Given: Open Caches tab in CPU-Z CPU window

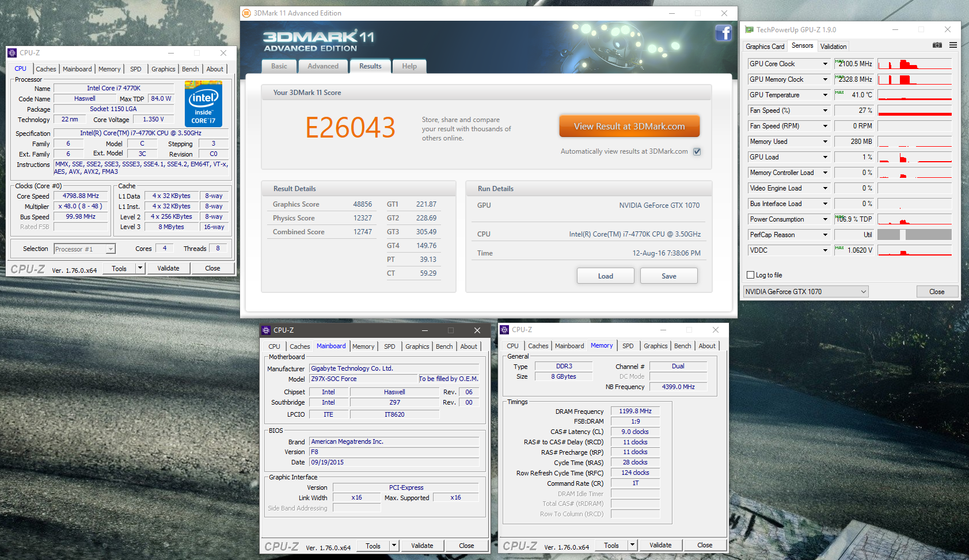Looking at the screenshot, I should pos(46,69).
